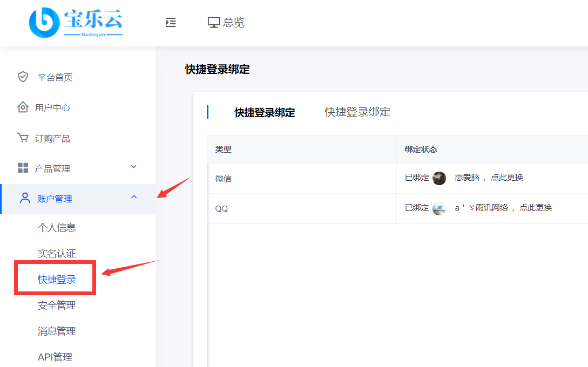588x367 pixels.
Task: Open API管理 in the sidebar
Action: pyautogui.click(x=55, y=357)
